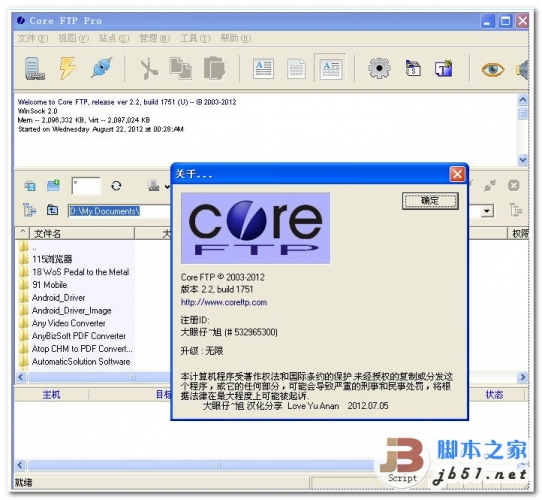Click the new folder icon in local panel
Viewport: 542px width, 500px height.
tap(53, 186)
